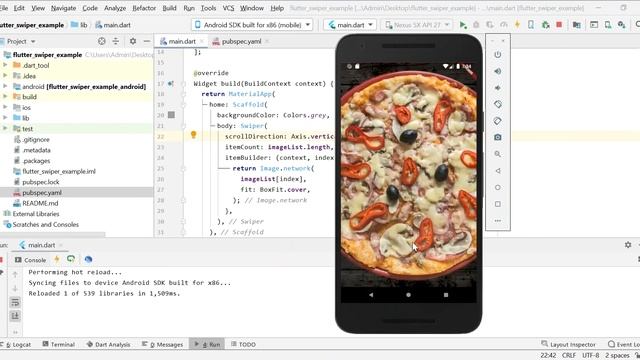Click the grey color swatch in editor gutter

pyautogui.click(x=171, y=115)
